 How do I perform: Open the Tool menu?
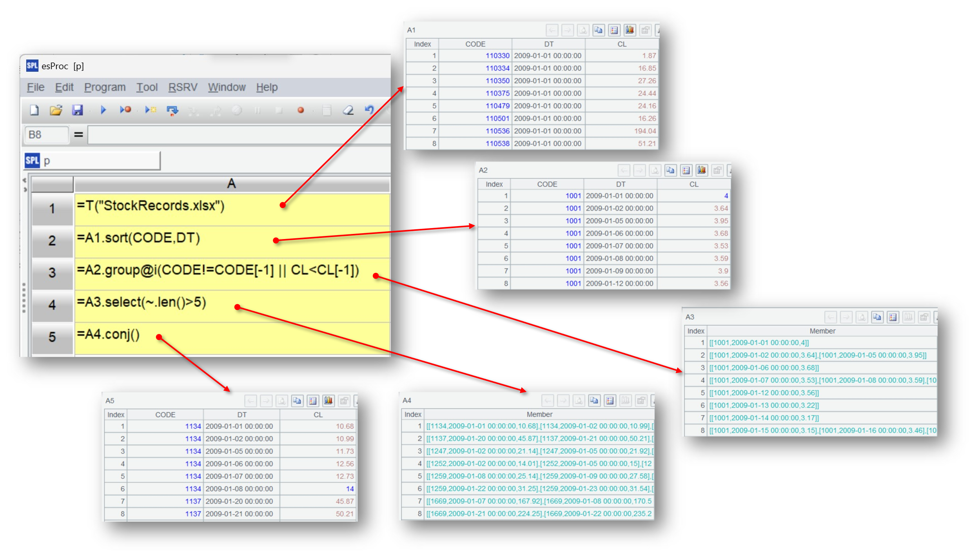click(x=147, y=87)
